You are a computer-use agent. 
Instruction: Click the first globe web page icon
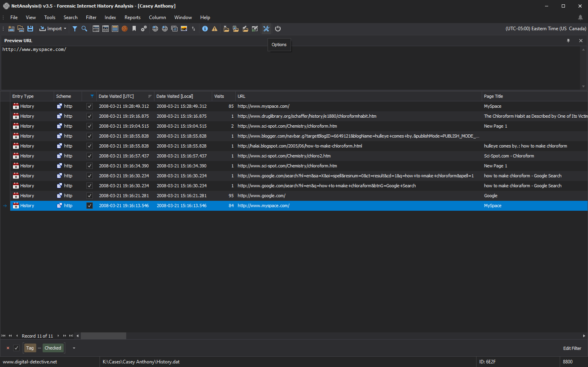[155, 29]
